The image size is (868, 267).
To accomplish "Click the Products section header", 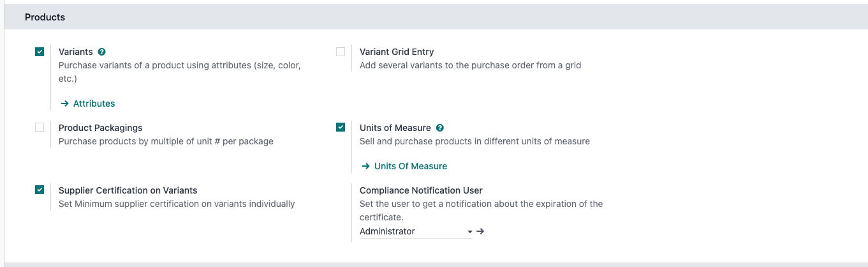I will pos(45,17).
